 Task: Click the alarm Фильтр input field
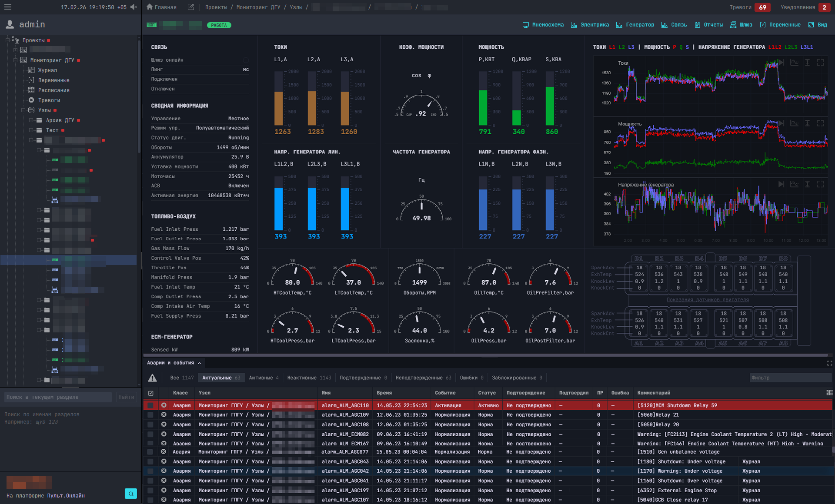point(790,378)
